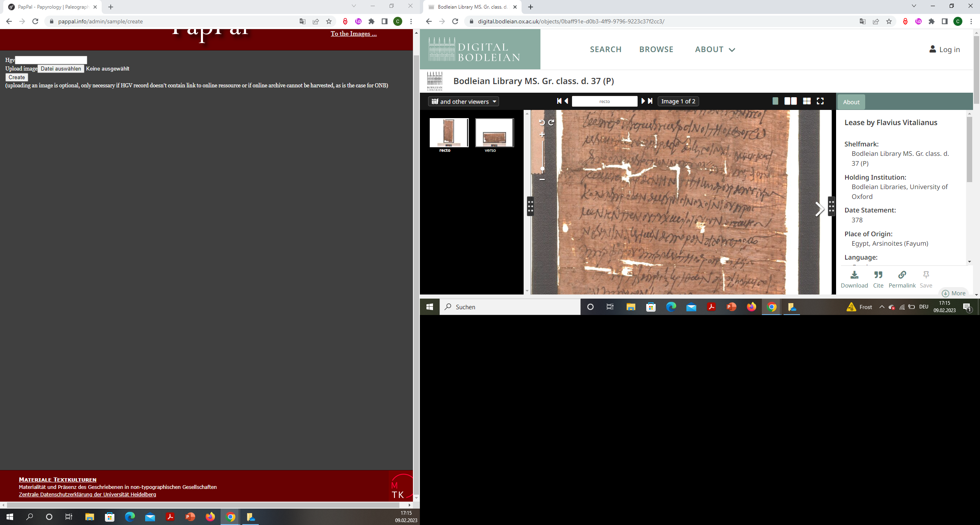Select the Bodleian Library MS tab
980x525 pixels.
472,7
